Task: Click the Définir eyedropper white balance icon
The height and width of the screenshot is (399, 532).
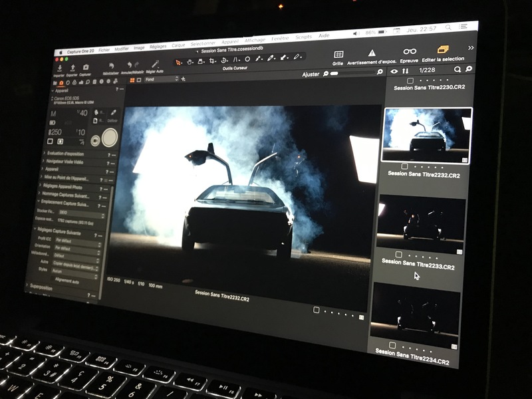Action: pos(113,113)
